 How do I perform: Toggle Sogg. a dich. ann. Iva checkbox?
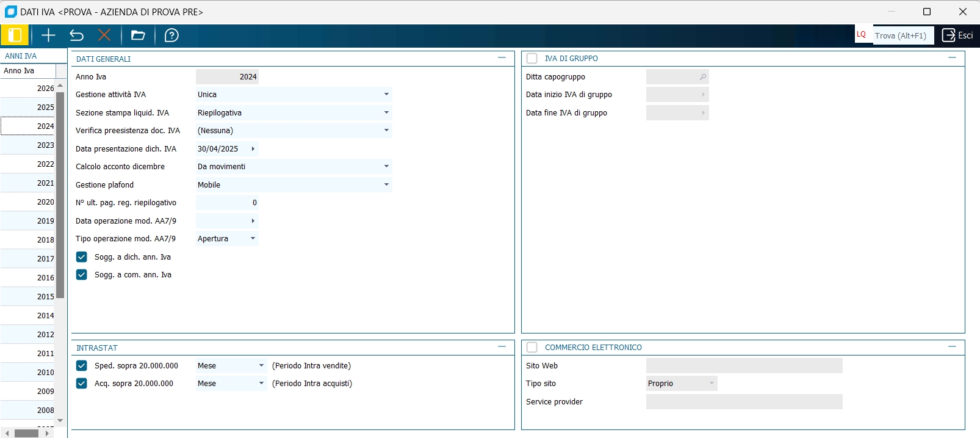pyautogui.click(x=81, y=257)
